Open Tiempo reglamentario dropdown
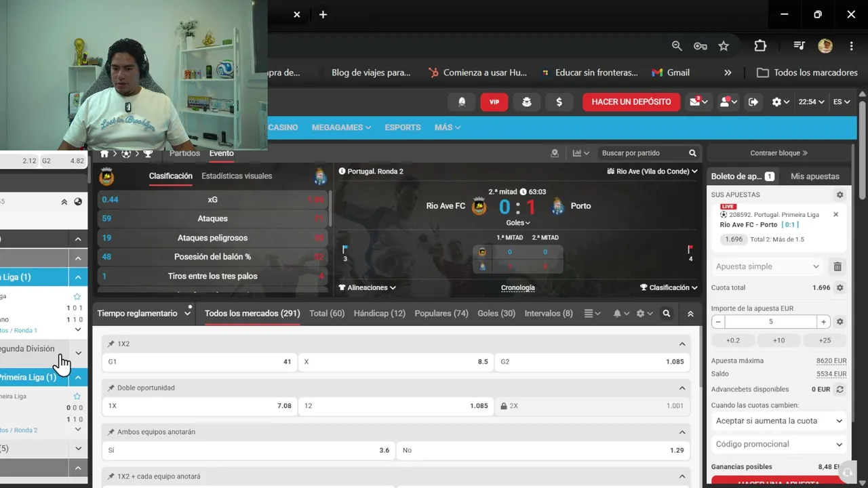The height and width of the screenshot is (488, 868). [144, 314]
